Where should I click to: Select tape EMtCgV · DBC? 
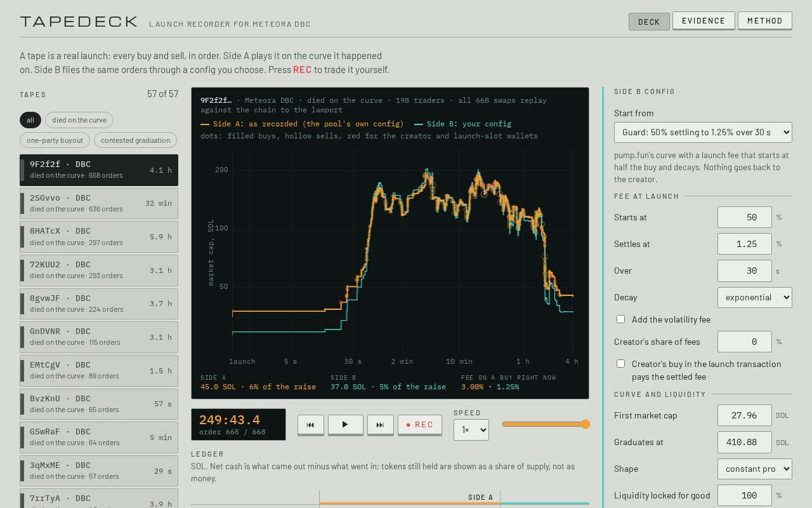(99, 370)
